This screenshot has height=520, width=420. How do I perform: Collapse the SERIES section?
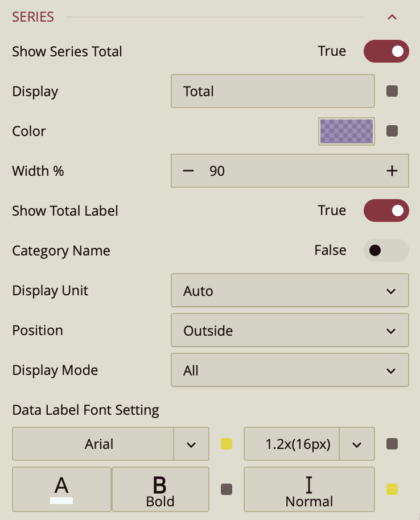[392, 16]
